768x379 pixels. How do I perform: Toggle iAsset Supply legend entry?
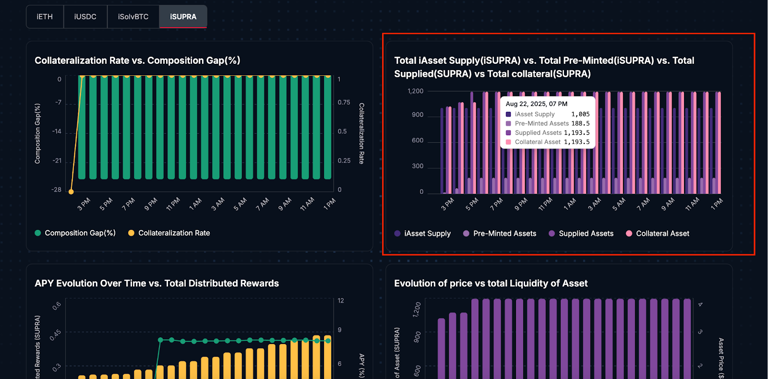423,234
